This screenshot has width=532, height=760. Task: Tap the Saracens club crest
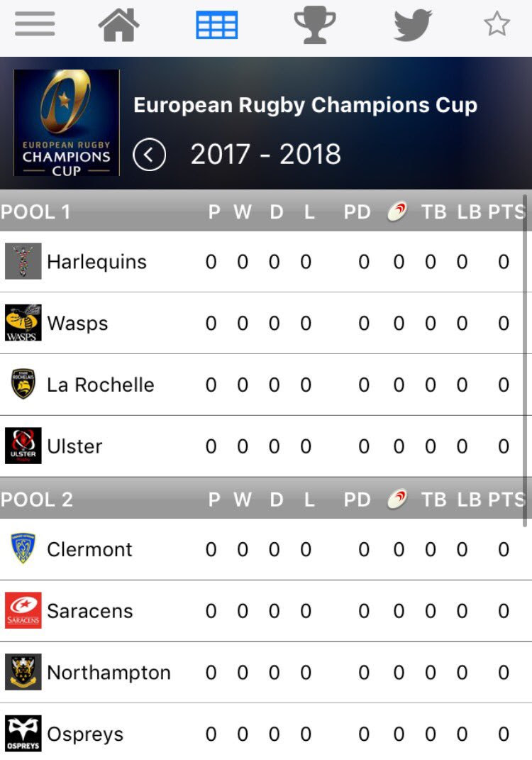point(23,610)
